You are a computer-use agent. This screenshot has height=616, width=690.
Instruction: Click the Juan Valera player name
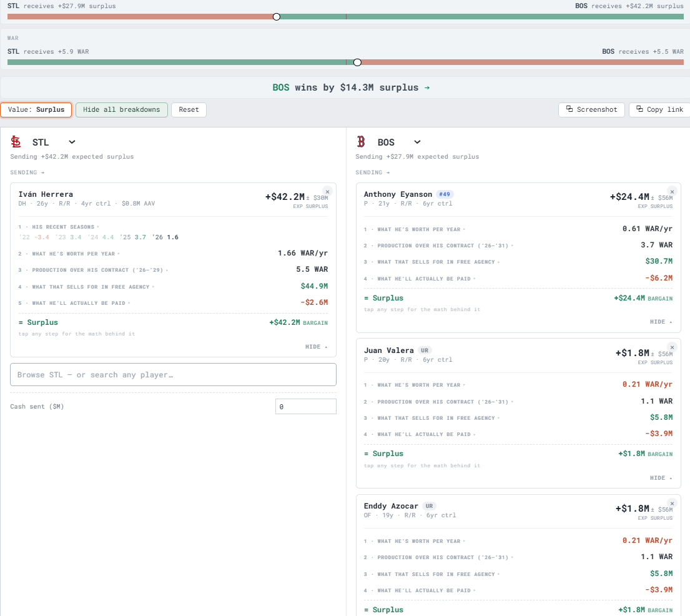(388, 350)
